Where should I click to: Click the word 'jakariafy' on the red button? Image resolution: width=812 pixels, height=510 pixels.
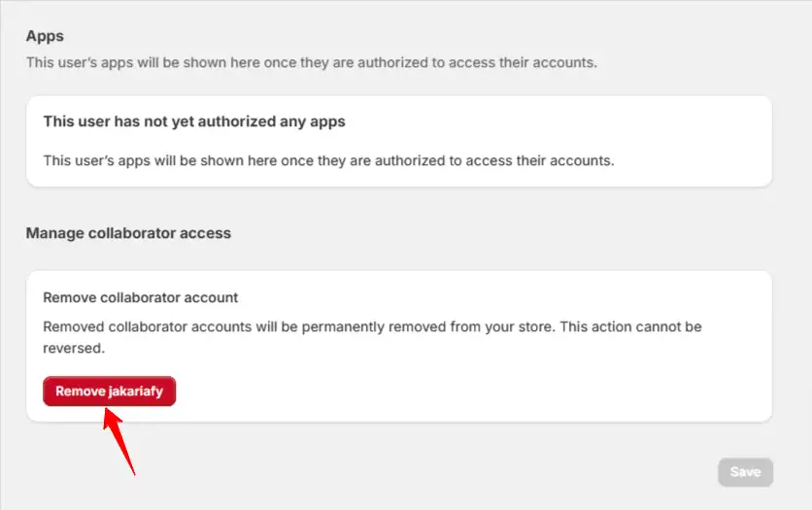136,391
